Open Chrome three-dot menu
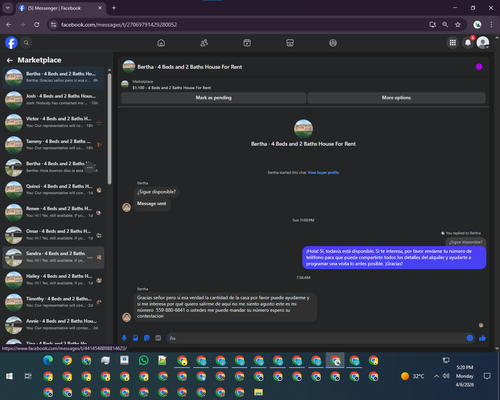 491,25
